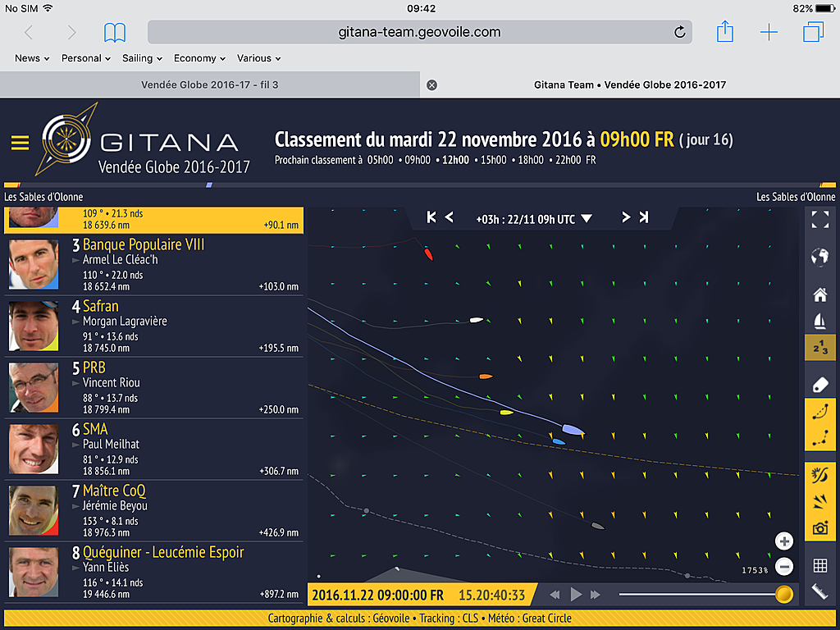Show all Safari tabs overview
The image size is (840, 630).
click(x=813, y=32)
